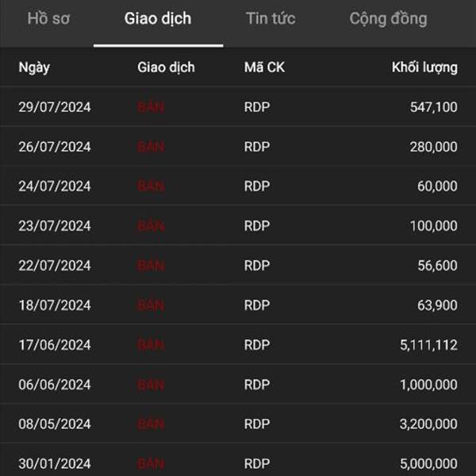Go to the Cộng đồng tab
The height and width of the screenshot is (476, 476).
coord(388,19)
